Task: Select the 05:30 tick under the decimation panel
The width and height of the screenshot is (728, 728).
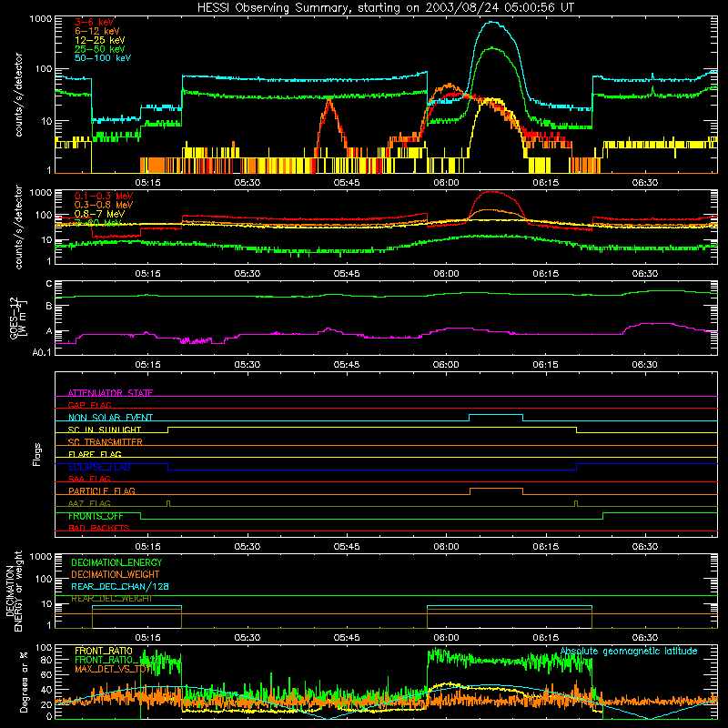Action: 247,637
